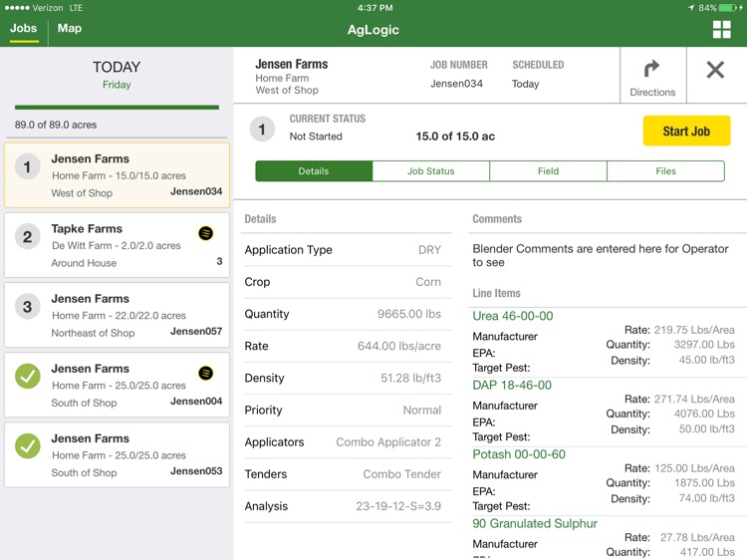Tap the number 2 circle on Tapke Farms card

28,237
